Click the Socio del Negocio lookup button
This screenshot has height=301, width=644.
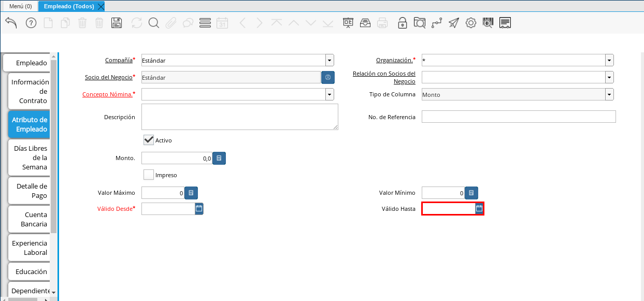click(x=328, y=77)
